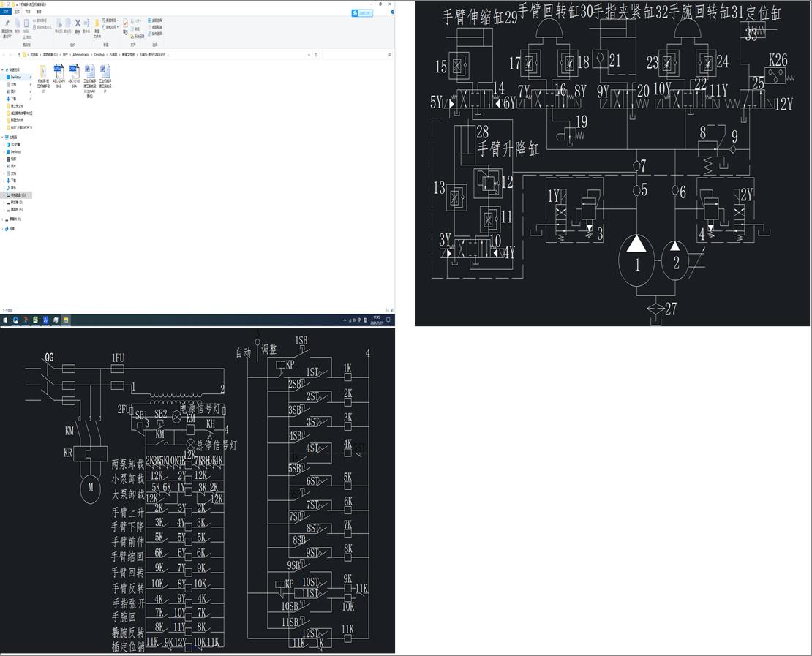
Task: Switch to the 主页 ribbon tab
Action: (17, 12)
